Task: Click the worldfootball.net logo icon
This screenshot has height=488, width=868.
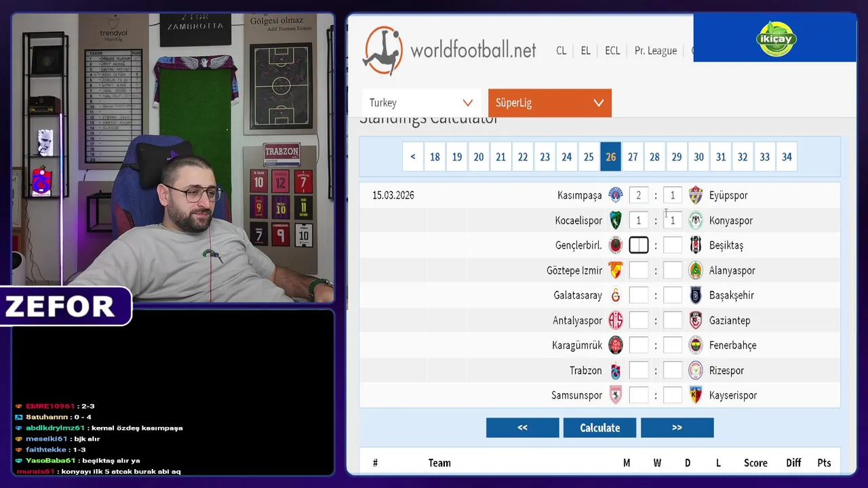Action: click(383, 51)
